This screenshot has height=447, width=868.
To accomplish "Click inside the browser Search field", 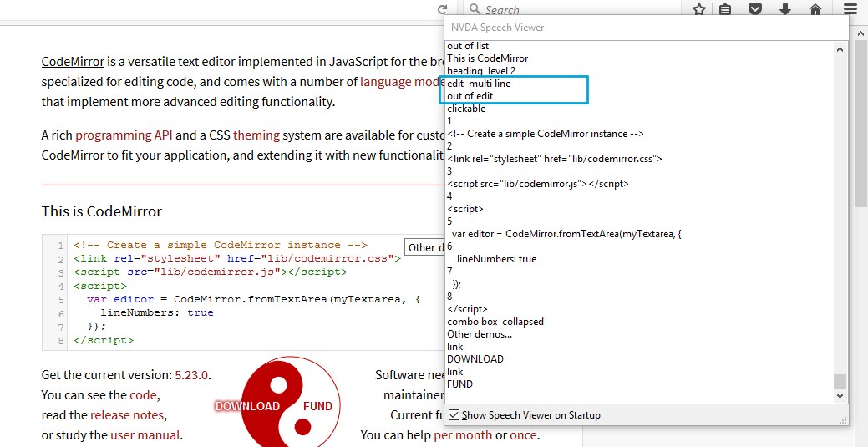I will click(572, 9).
